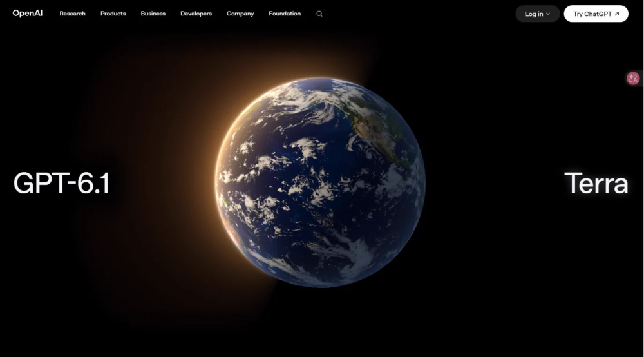The image size is (644, 357).
Task: Click the pink translate extension icon
Action: pos(633,78)
